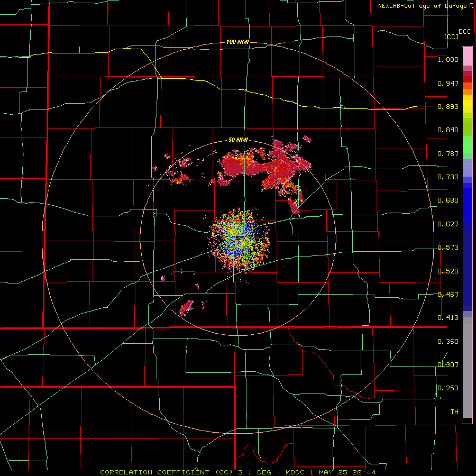Click the 0.947 value on the color scale
This screenshot has width=476, height=476.
click(448, 83)
